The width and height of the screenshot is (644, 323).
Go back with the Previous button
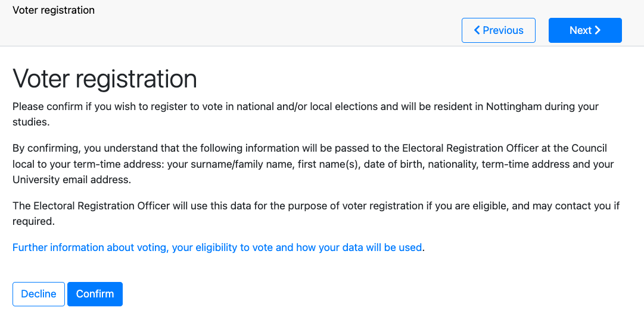click(x=499, y=30)
